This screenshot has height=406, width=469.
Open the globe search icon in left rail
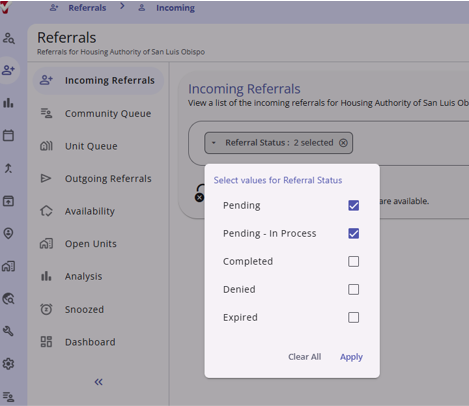pos(9,299)
